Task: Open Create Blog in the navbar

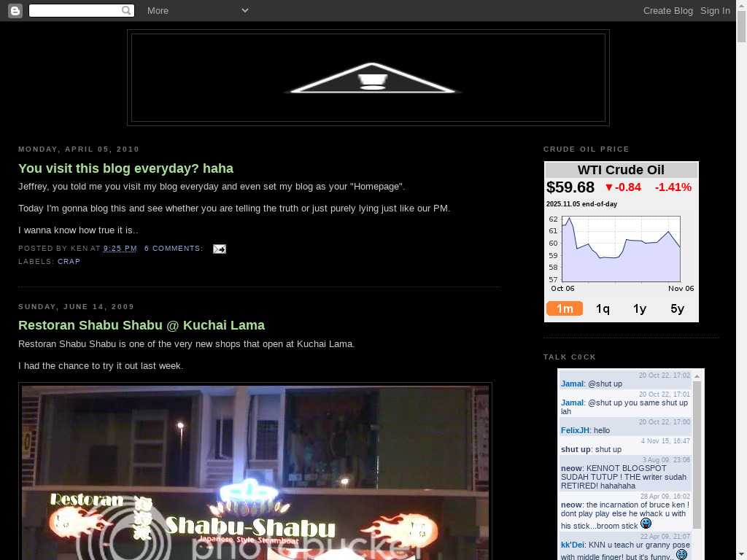Action: 667,10
